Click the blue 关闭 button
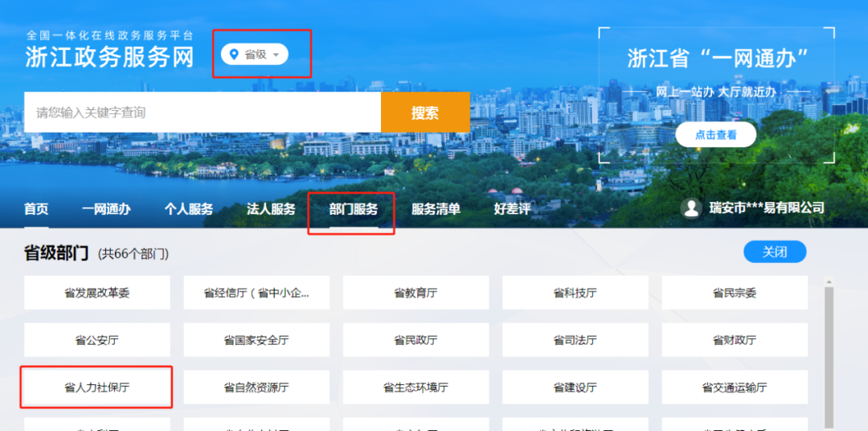Screen dimensions: 868x431 pyautogui.click(x=774, y=252)
